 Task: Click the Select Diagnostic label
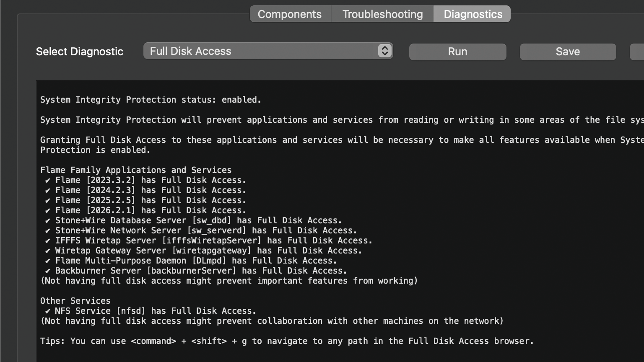(80, 52)
